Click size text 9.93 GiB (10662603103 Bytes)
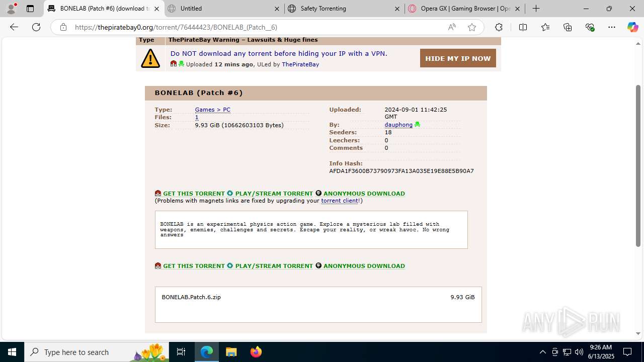The width and height of the screenshot is (644, 362). 239,125
